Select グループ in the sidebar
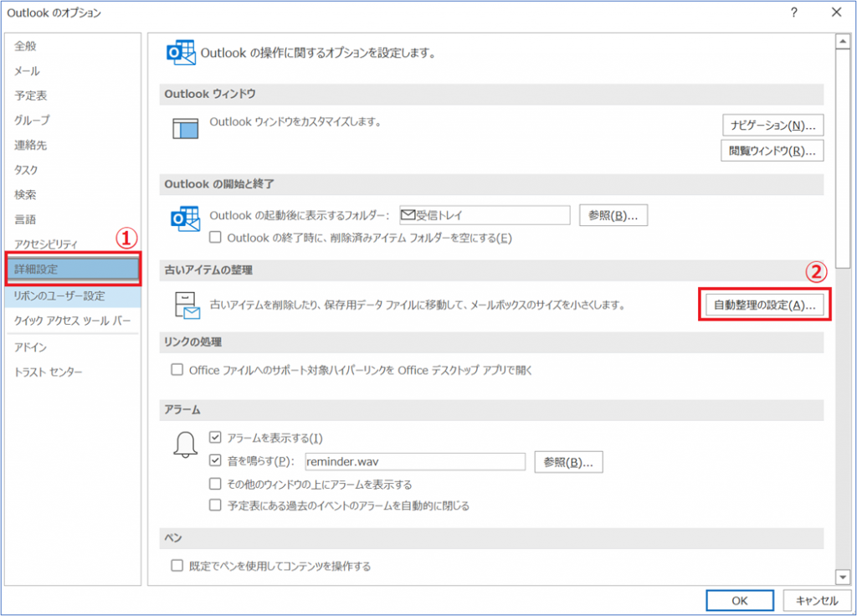The width and height of the screenshot is (857, 616). pos(72,121)
